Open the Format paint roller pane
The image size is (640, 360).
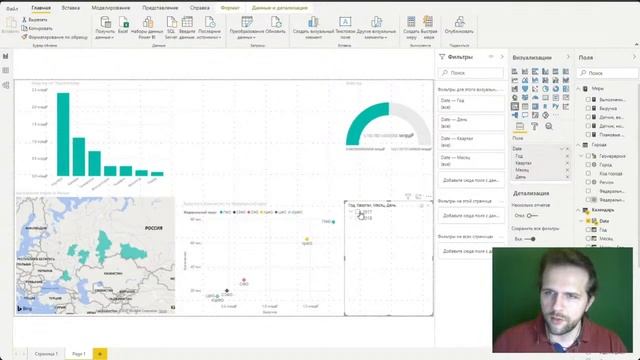click(534, 127)
